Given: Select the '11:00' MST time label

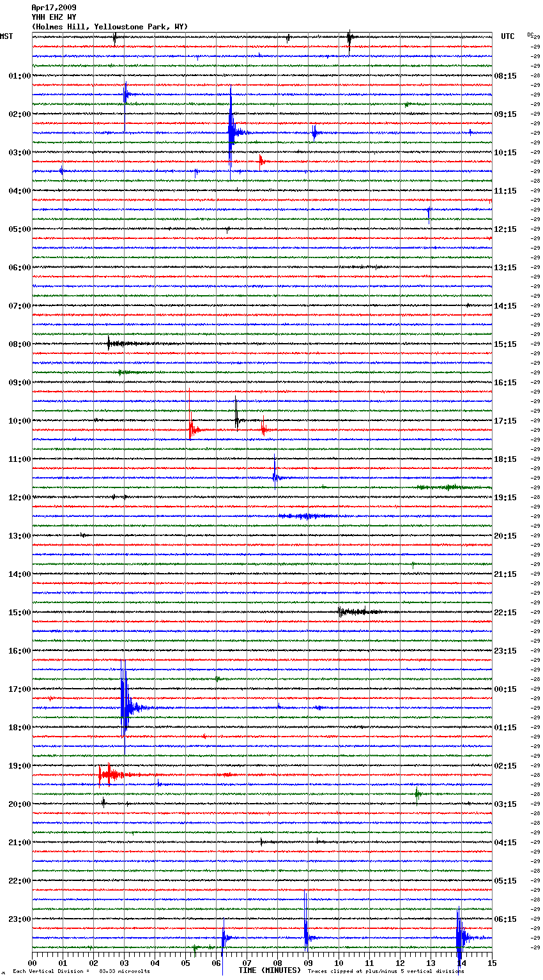Looking at the screenshot, I should coord(20,459).
